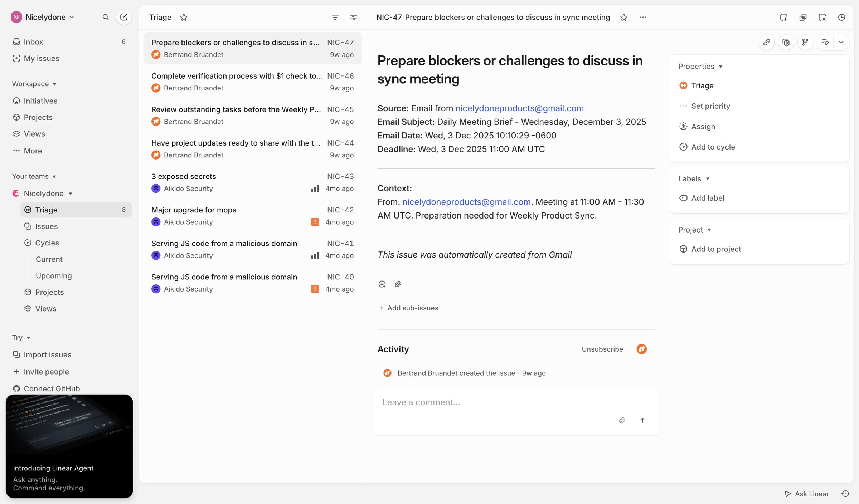The height and width of the screenshot is (504, 859).
Task: Submit comment with the arrow-up icon
Action: pos(642,420)
